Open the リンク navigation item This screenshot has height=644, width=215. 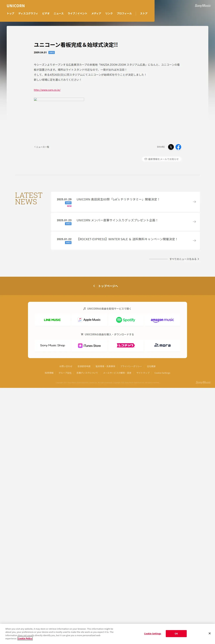click(x=109, y=14)
